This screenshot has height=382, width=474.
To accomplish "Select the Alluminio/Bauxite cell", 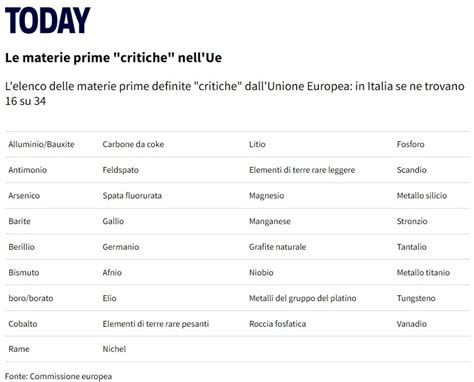I will (41, 144).
